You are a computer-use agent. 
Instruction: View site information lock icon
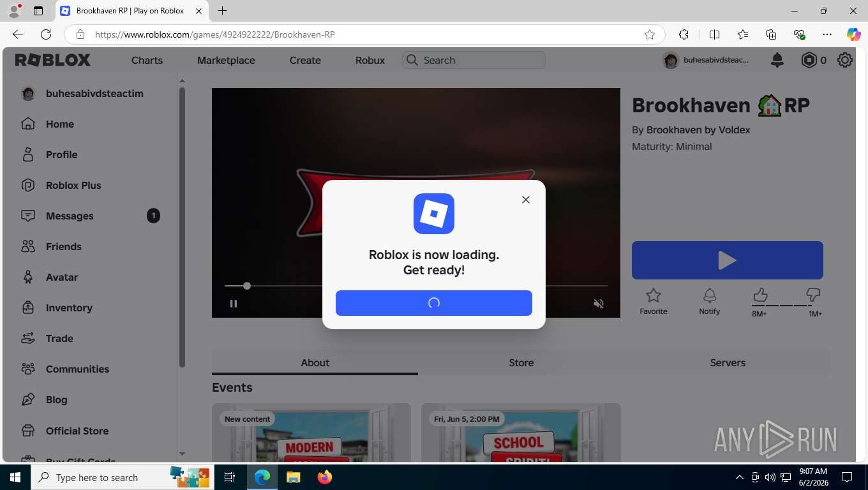80,34
